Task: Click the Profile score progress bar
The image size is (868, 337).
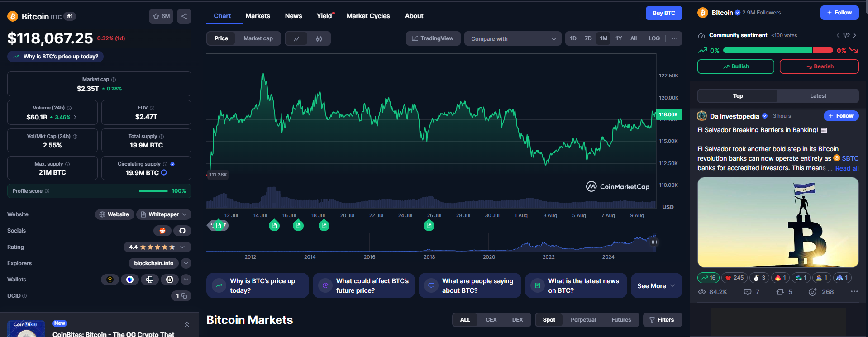Action: [153, 191]
